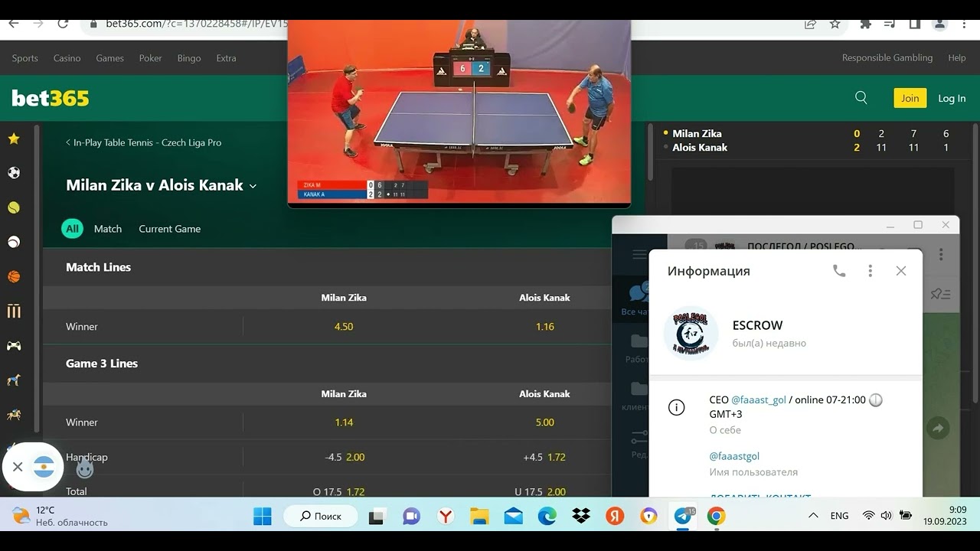
Task: Open browser Extensions puzzle icon
Action: coord(866,24)
